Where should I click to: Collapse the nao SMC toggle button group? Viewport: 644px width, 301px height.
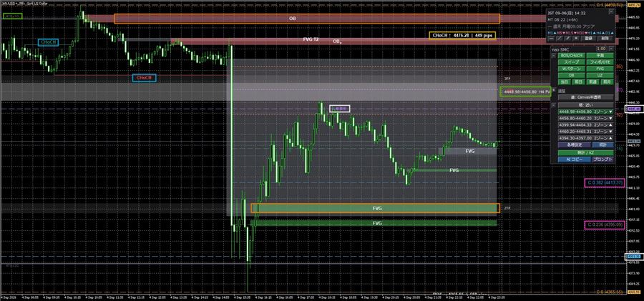554,56
